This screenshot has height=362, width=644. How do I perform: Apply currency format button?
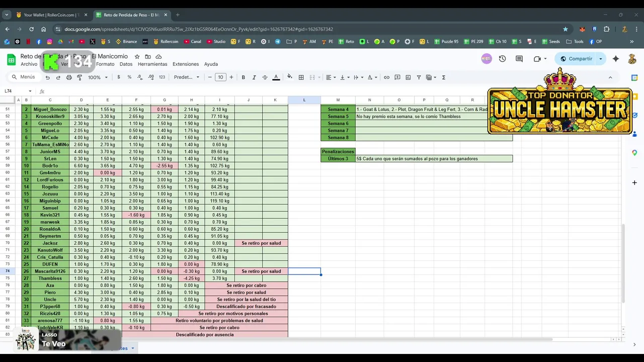click(x=119, y=77)
